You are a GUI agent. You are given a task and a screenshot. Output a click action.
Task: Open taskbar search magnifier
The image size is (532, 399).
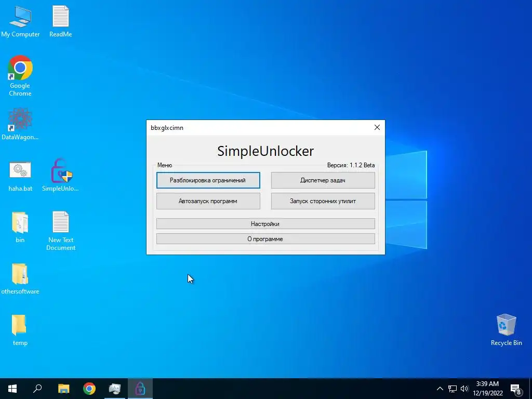(37, 389)
